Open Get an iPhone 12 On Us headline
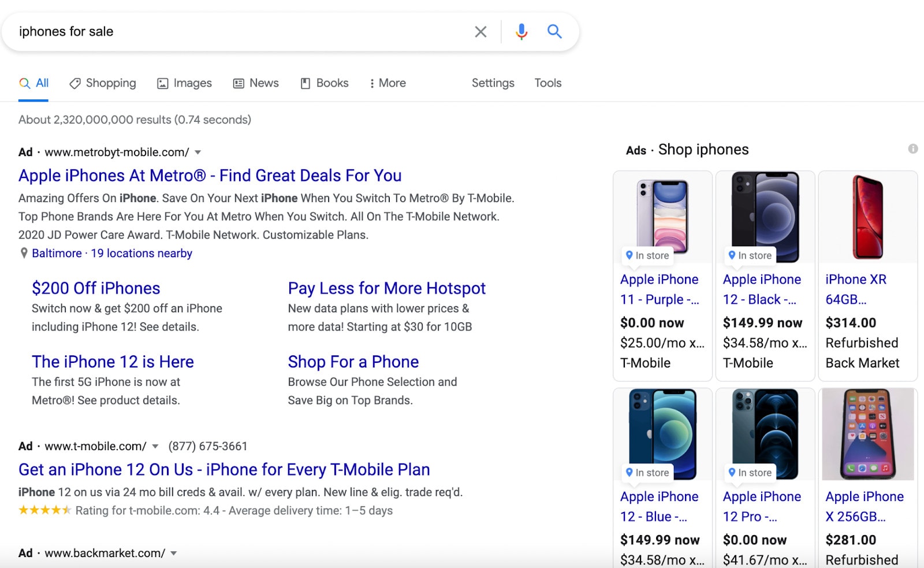This screenshot has height=568, width=924. pyautogui.click(x=224, y=470)
